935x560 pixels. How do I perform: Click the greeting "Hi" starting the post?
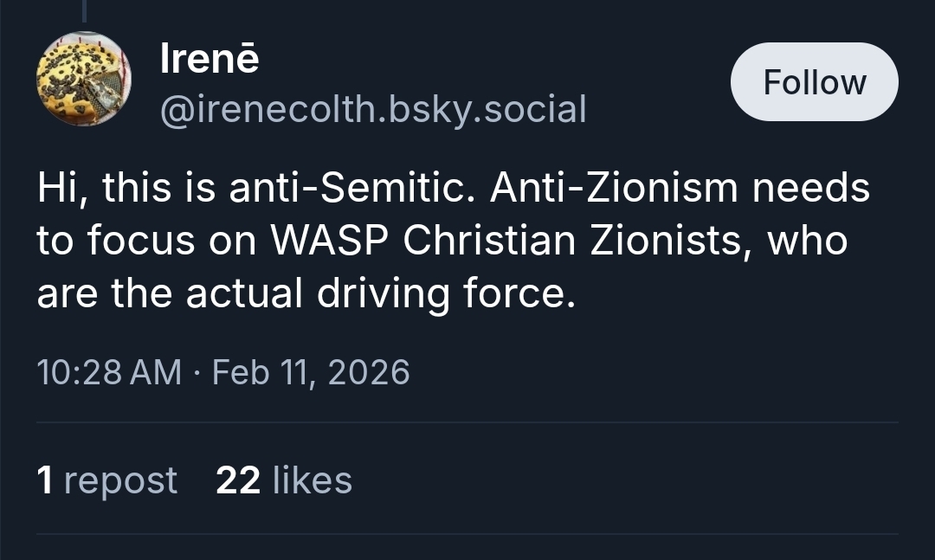(x=57, y=188)
